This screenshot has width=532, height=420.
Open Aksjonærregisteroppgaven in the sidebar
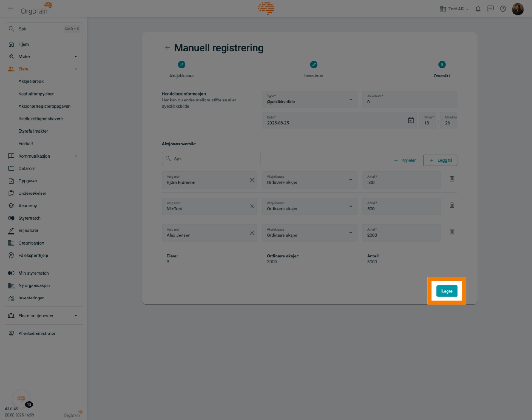[45, 107]
